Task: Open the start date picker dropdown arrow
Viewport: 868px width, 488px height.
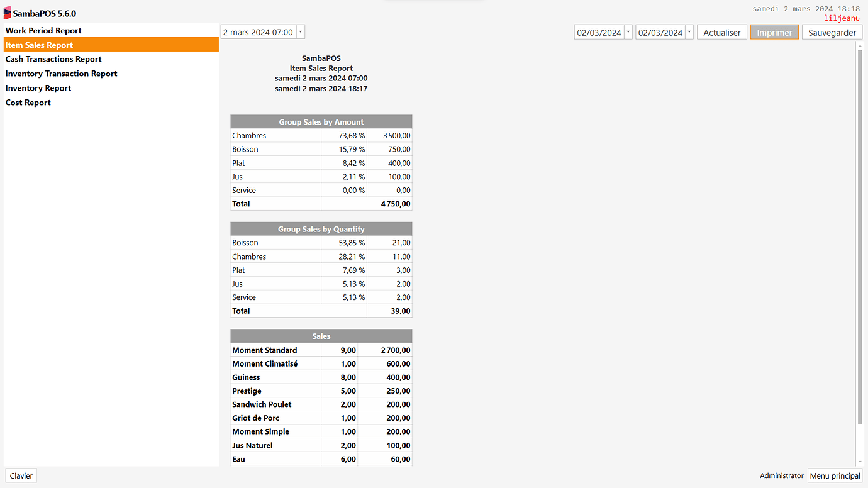Action: 627,31
